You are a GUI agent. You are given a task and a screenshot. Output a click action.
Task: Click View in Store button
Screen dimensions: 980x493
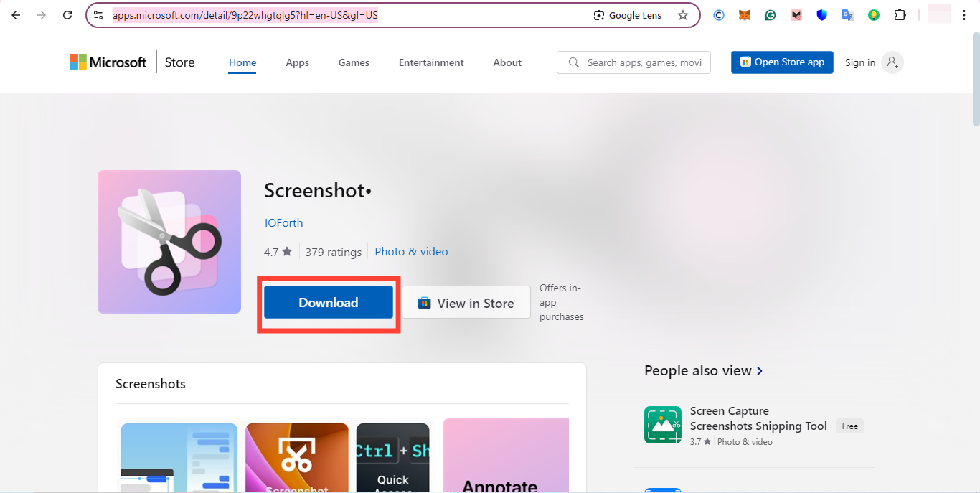466,303
